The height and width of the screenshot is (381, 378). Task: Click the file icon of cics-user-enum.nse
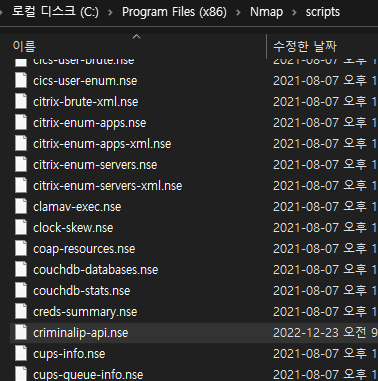(21, 81)
